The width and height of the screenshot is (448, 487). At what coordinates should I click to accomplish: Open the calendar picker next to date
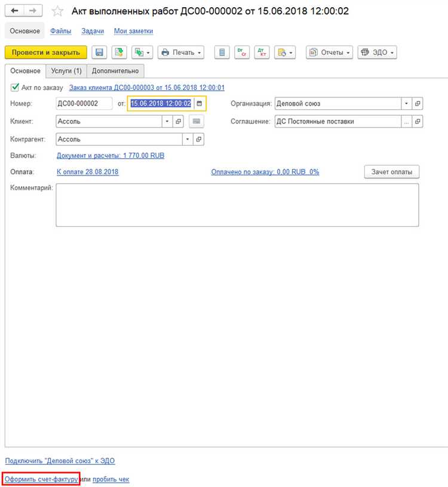tap(200, 103)
